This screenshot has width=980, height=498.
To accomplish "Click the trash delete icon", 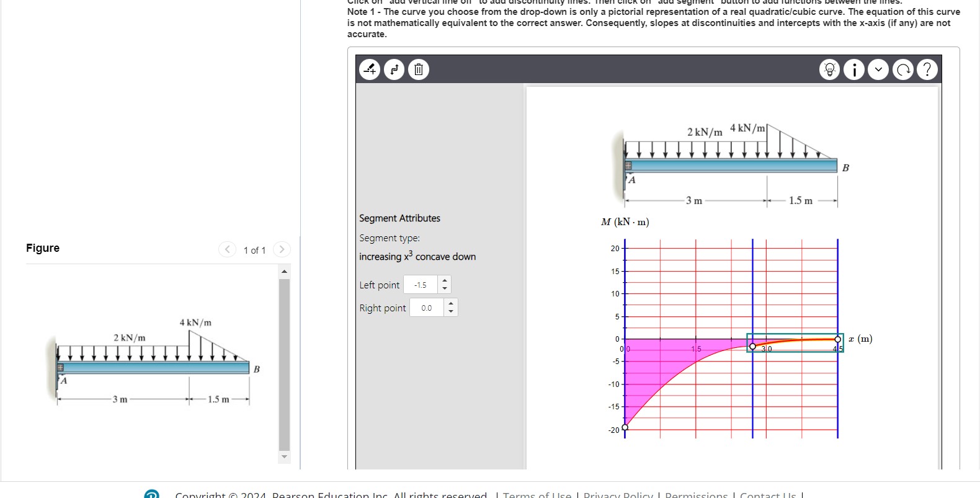I will pos(419,69).
